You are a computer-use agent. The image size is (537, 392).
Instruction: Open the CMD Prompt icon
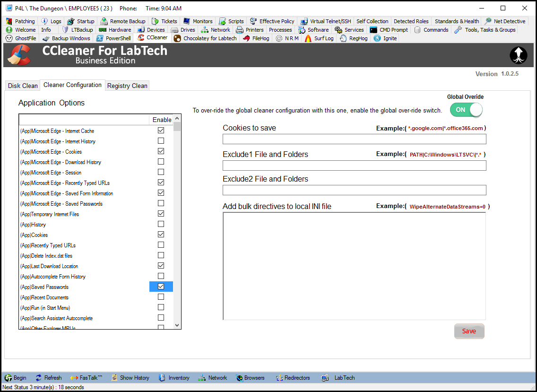(x=373, y=30)
